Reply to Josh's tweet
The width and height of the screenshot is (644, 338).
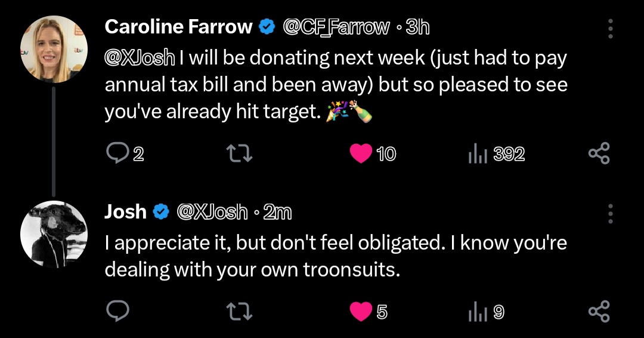click(118, 311)
